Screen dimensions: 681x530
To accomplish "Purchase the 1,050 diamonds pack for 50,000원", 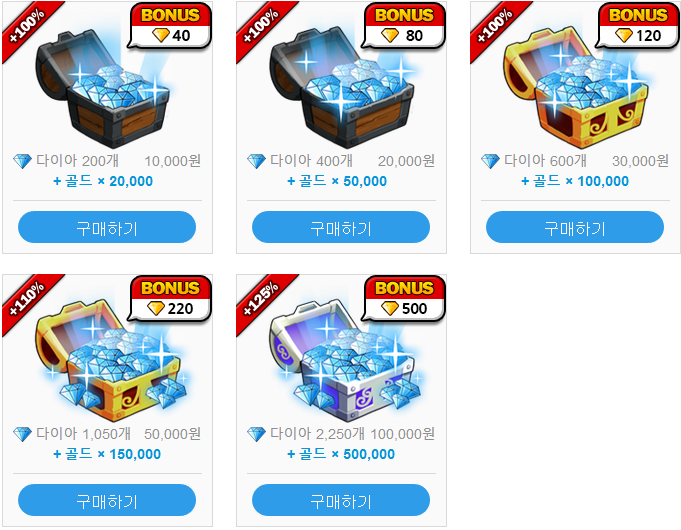I will click(107, 500).
